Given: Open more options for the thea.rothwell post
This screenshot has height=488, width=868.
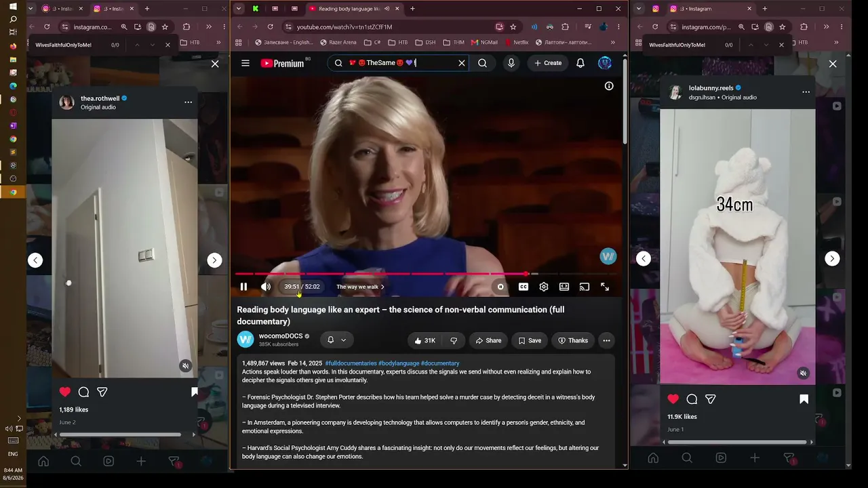Looking at the screenshot, I should point(189,102).
